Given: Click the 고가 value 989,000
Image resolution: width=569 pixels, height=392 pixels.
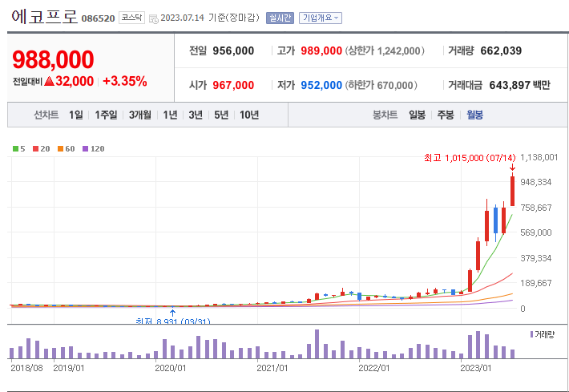Looking at the screenshot, I should click(321, 51).
